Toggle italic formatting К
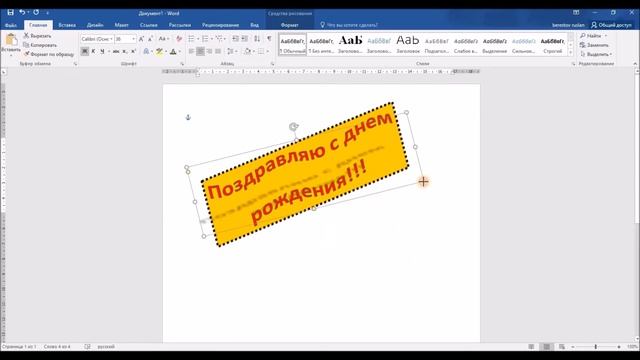Viewport: 640px width, 360px height. [93, 51]
